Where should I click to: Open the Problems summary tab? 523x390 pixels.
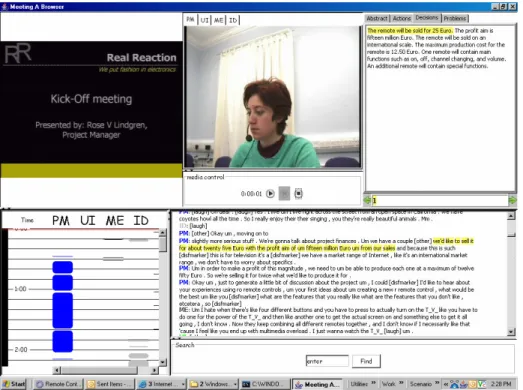[455, 18]
